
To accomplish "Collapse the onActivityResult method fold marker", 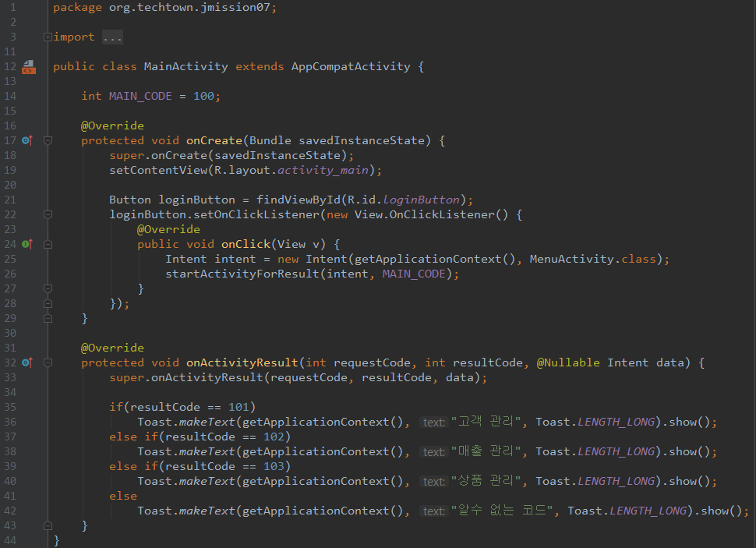I will (x=48, y=362).
